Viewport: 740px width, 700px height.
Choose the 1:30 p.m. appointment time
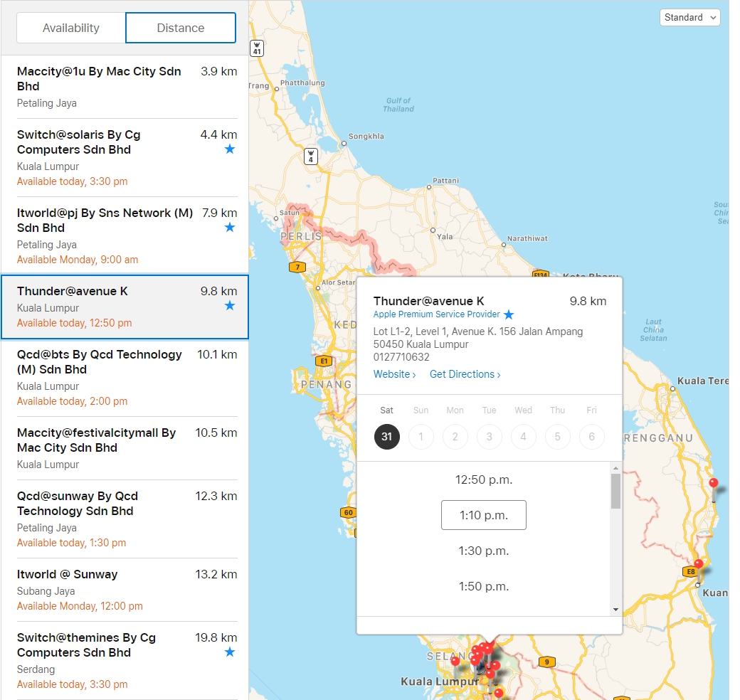click(x=483, y=551)
